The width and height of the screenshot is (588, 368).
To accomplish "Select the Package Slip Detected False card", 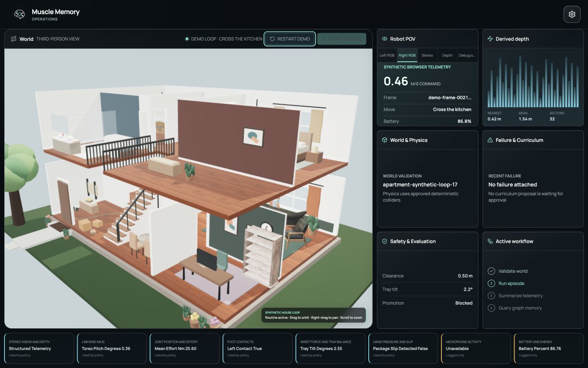I will pos(403,348).
